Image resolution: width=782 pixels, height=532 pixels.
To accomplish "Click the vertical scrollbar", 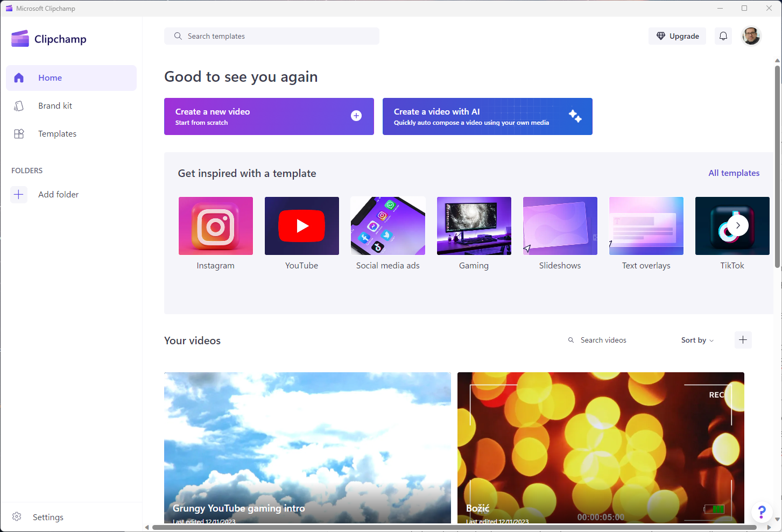I will [x=778, y=167].
